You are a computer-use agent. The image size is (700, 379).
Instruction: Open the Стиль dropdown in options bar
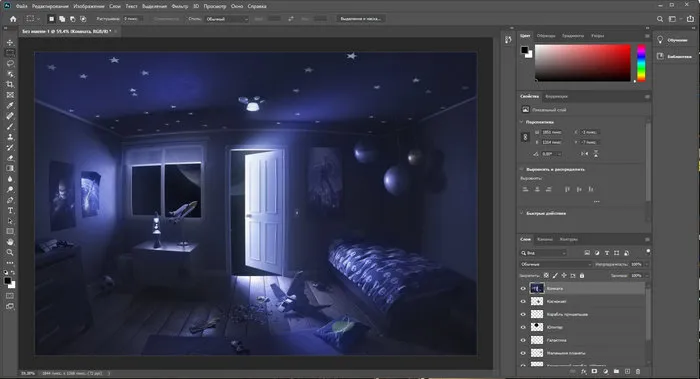click(x=226, y=19)
